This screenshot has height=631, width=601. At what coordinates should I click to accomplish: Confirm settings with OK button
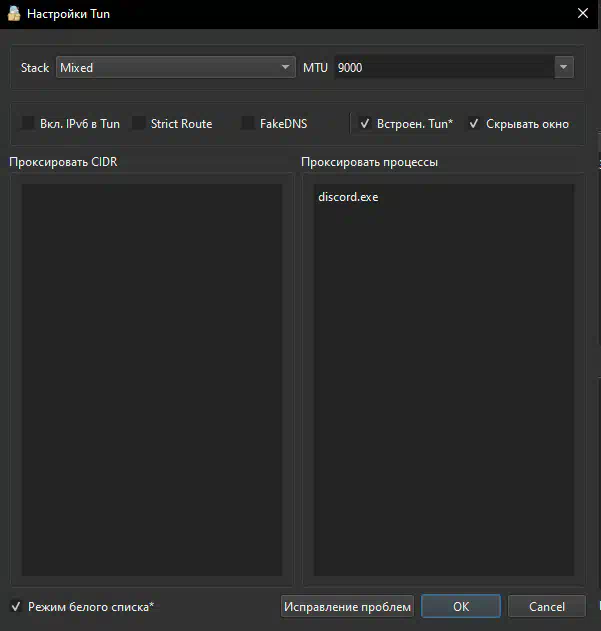[461, 606]
